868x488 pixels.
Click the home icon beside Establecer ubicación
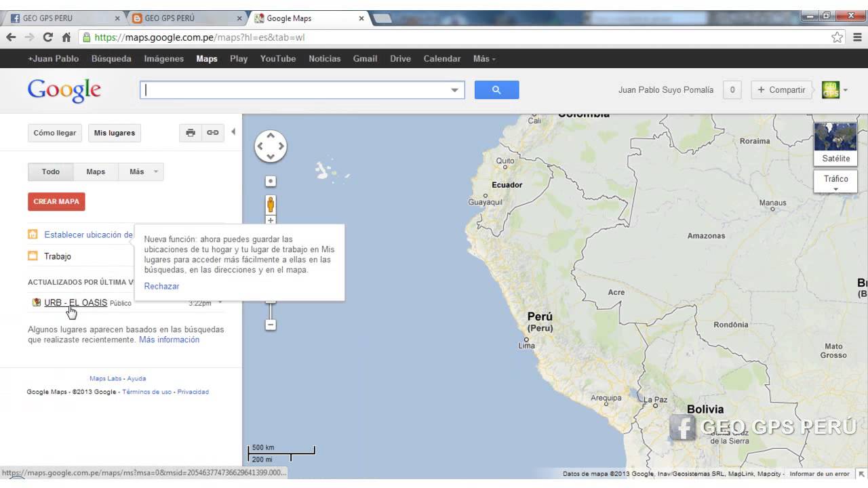pos(33,235)
